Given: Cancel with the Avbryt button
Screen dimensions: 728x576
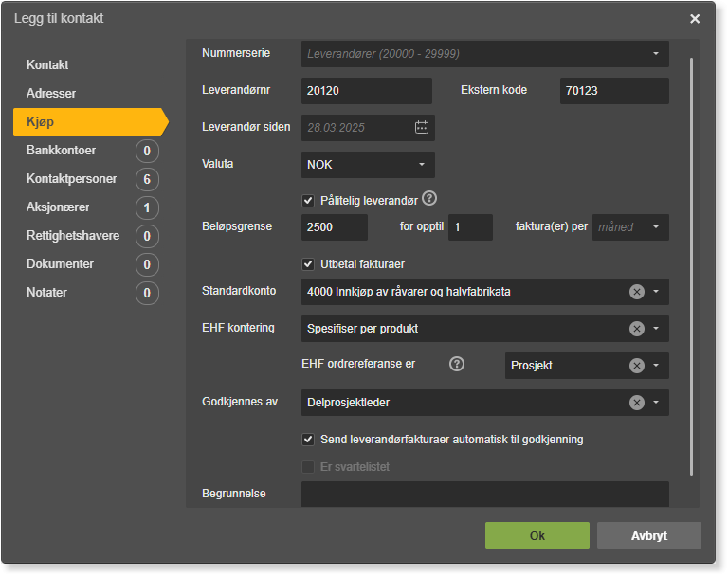Looking at the screenshot, I should 649,535.
